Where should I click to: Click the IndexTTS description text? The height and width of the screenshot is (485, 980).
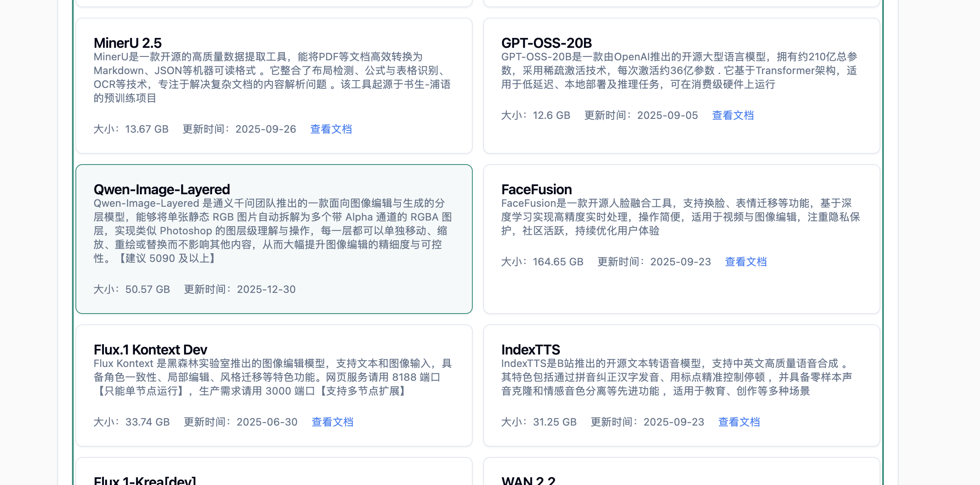click(677, 377)
